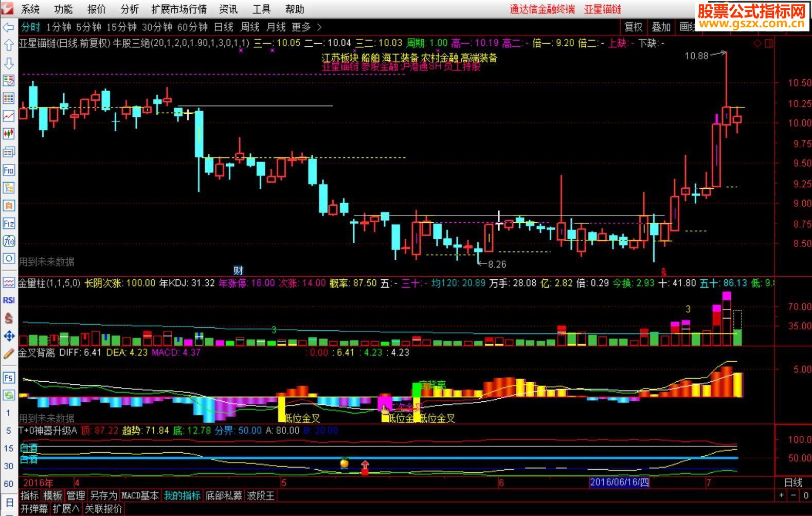Zoom in chart with plus button
This screenshot has width=812, height=516.
tap(782, 496)
